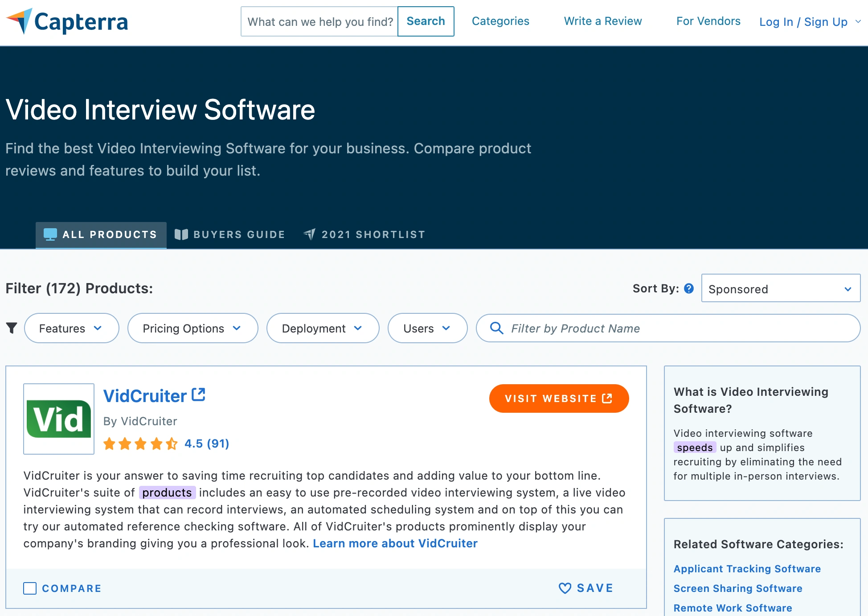Screen dimensions: 868x616
Task: Expand the Features filter dropdown
Action: 72,328
